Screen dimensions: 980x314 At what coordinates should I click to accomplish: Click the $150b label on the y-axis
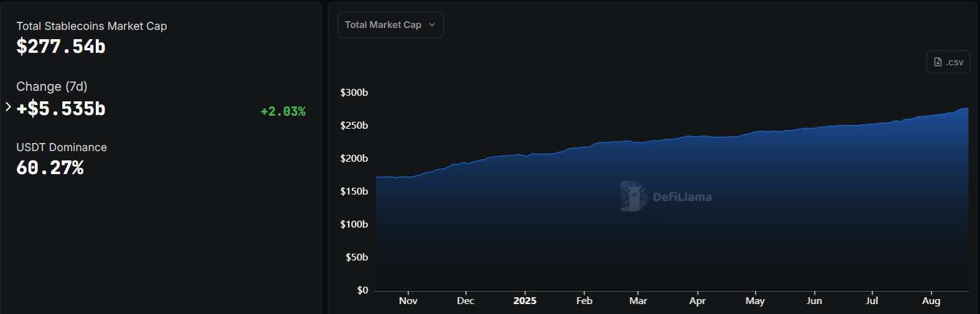point(354,192)
